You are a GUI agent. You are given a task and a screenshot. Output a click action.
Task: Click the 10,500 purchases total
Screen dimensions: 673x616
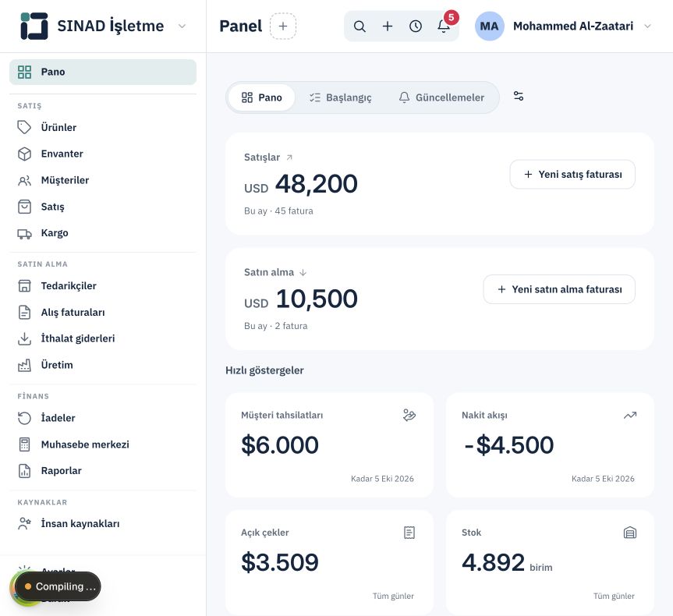[x=317, y=299]
